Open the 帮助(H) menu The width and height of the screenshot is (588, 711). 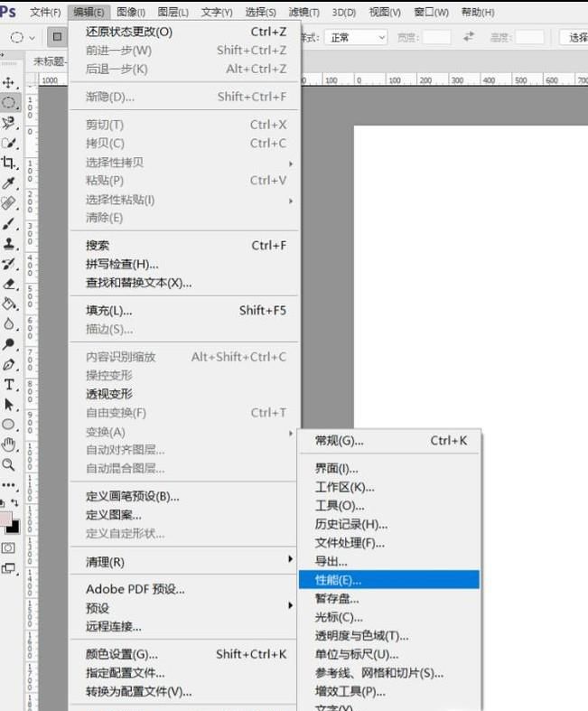(478, 13)
